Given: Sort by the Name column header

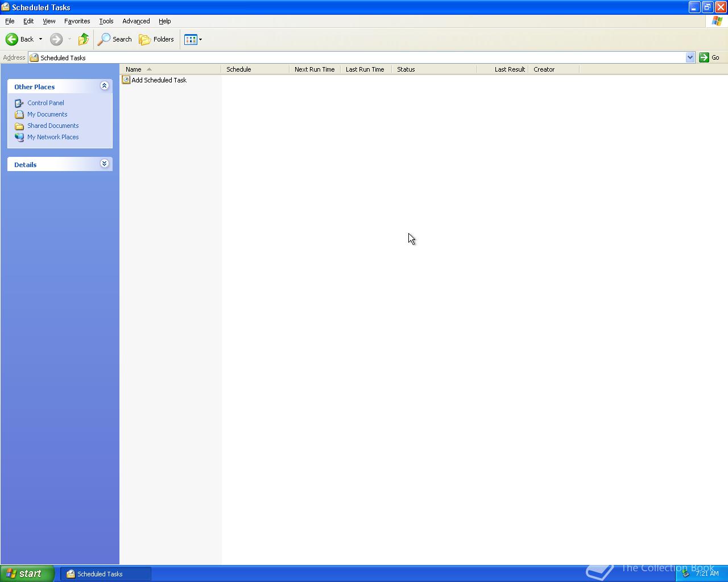Looking at the screenshot, I should click(170, 69).
